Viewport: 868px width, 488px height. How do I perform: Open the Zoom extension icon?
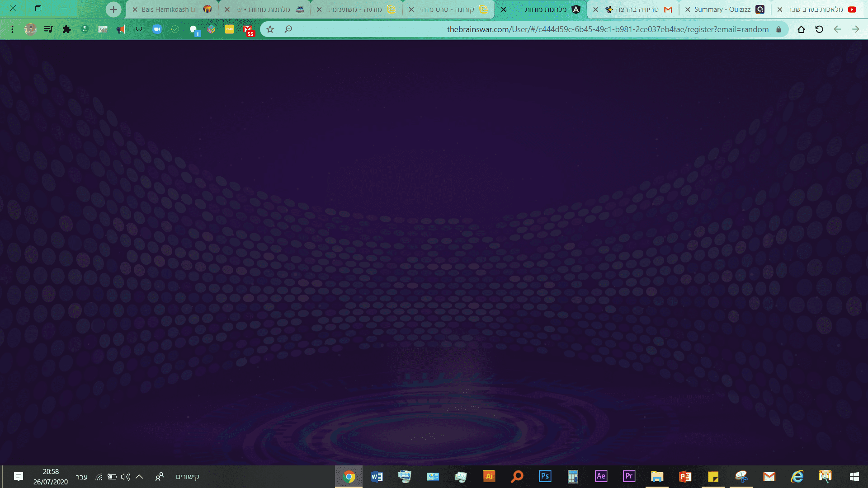(157, 29)
